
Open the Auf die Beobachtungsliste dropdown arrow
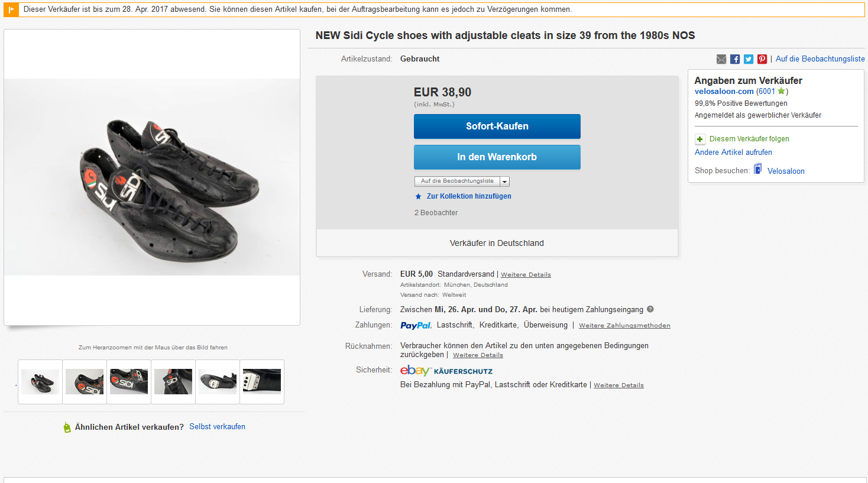pyautogui.click(x=505, y=181)
